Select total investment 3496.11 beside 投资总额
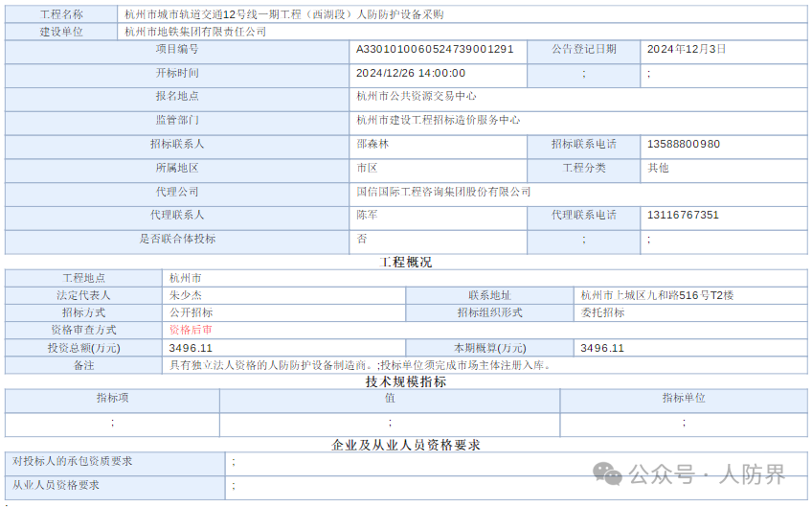The image size is (812, 507). tap(191, 348)
